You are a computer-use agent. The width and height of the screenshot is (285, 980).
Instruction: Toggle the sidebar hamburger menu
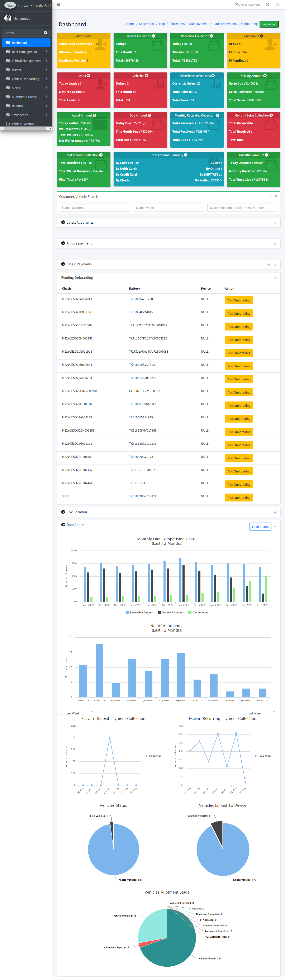pos(58,5)
